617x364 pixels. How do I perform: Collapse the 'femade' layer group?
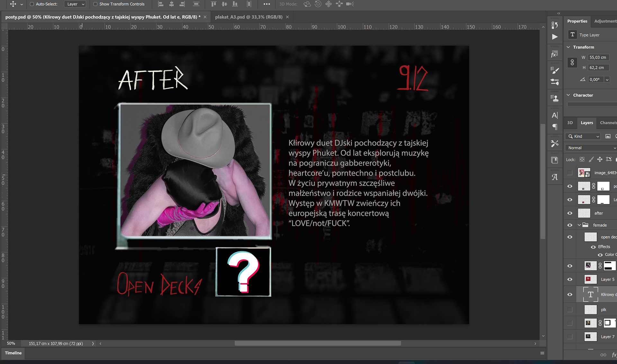(x=579, y=225)
